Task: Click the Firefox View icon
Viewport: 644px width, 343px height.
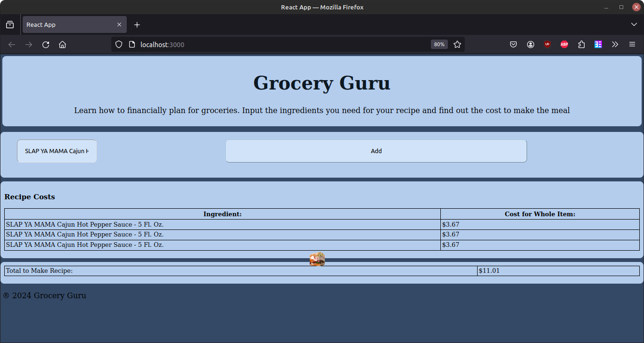Action: (10, 24)
